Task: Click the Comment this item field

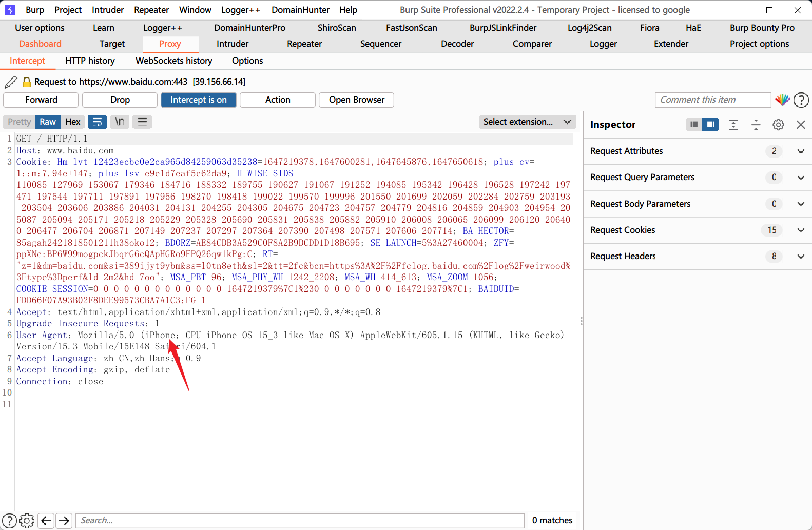Action: click(713, 100)
